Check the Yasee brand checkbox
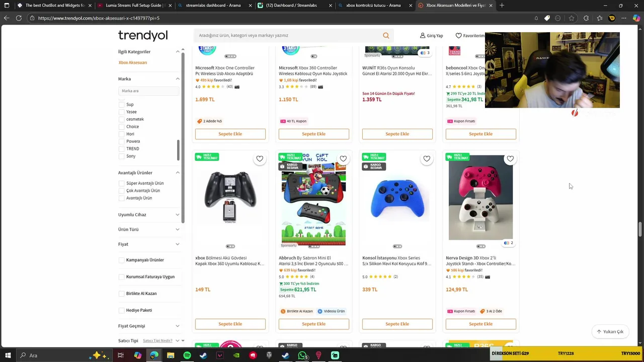644x362 pixels. (x=121, y=112)
